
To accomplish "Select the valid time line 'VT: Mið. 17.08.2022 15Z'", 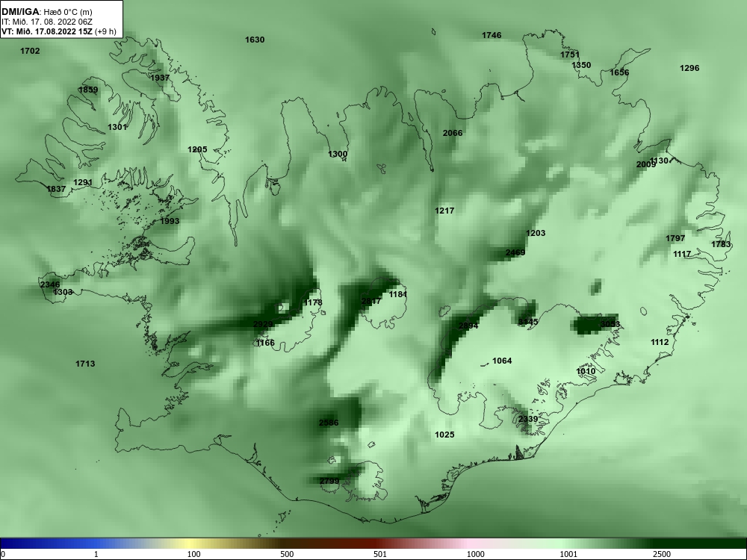I will [x=47, y=31].
